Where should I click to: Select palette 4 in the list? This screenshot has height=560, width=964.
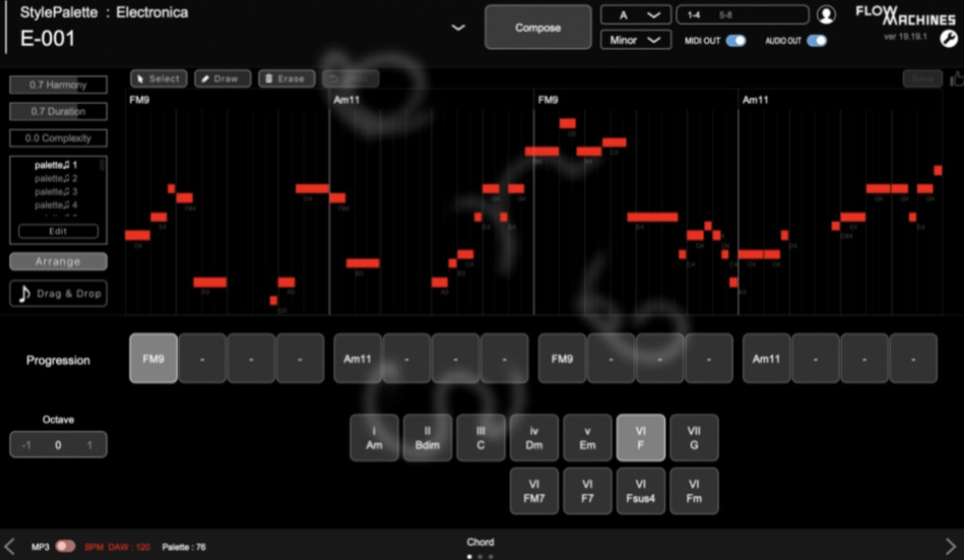[56, 204]
